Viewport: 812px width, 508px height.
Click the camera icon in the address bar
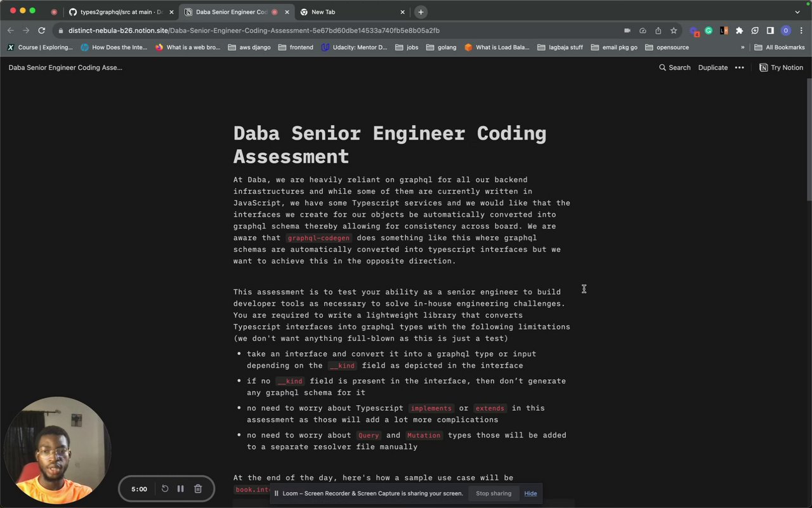[x=627, y=30]
